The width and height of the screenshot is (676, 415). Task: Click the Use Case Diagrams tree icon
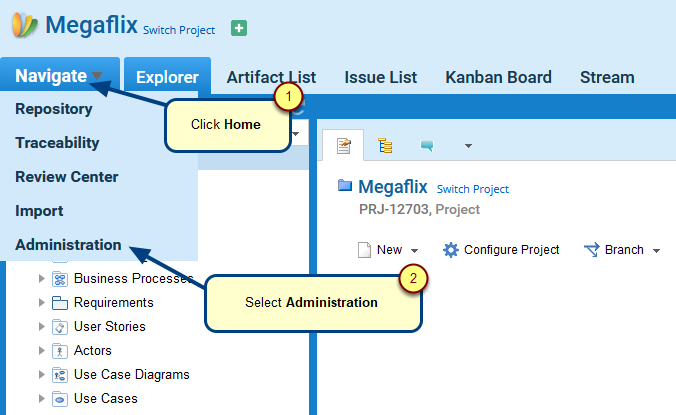click(59, 375)
